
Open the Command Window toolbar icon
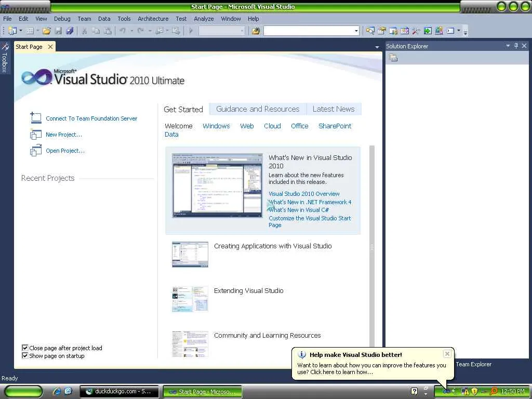point(450,31)
